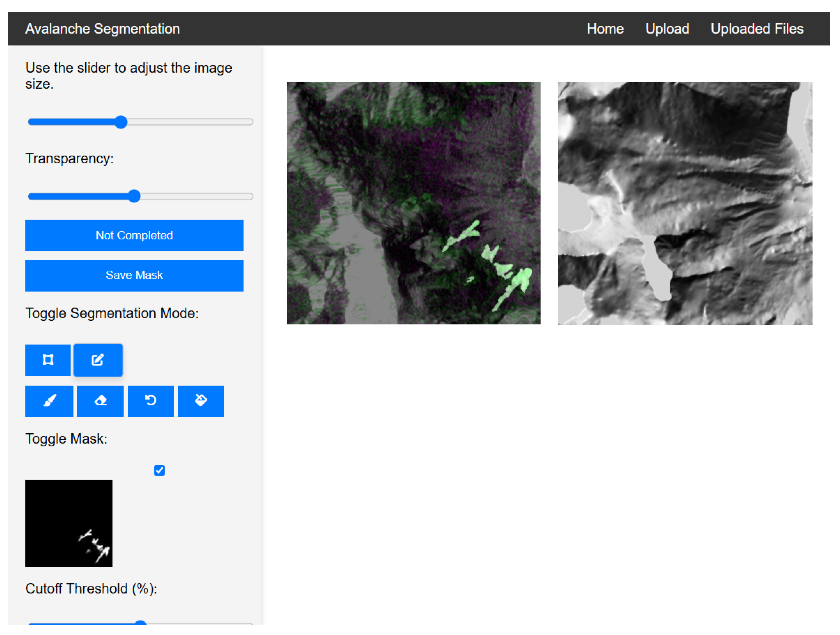Click the Not Completed status button
The image size is (840, 635).
click(134, 235)
